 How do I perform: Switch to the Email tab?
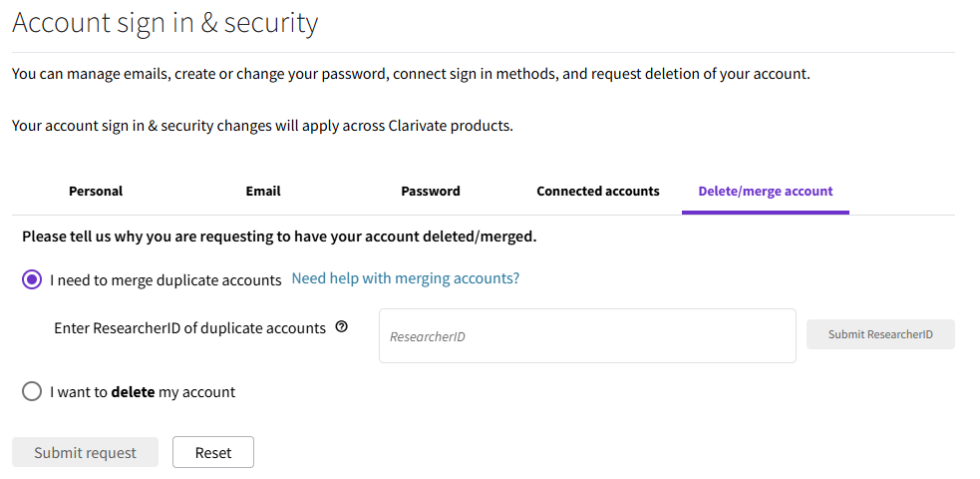(x=263, y=191)
